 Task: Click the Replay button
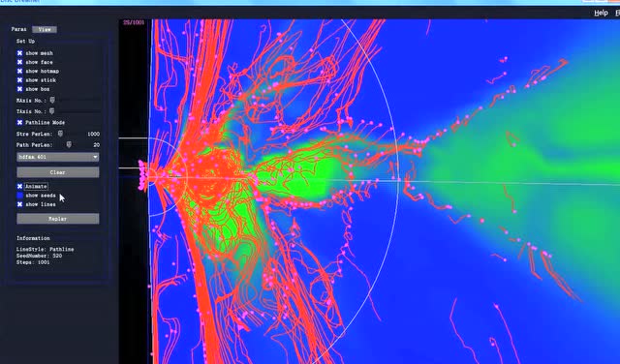58,219
